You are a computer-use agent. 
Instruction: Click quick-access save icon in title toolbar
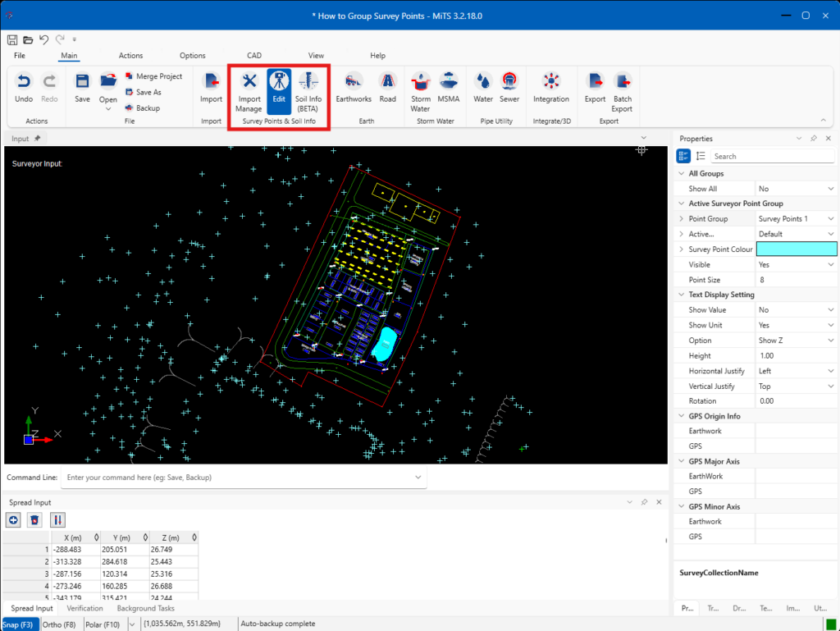pyautogui.click(x=11, y=39)
